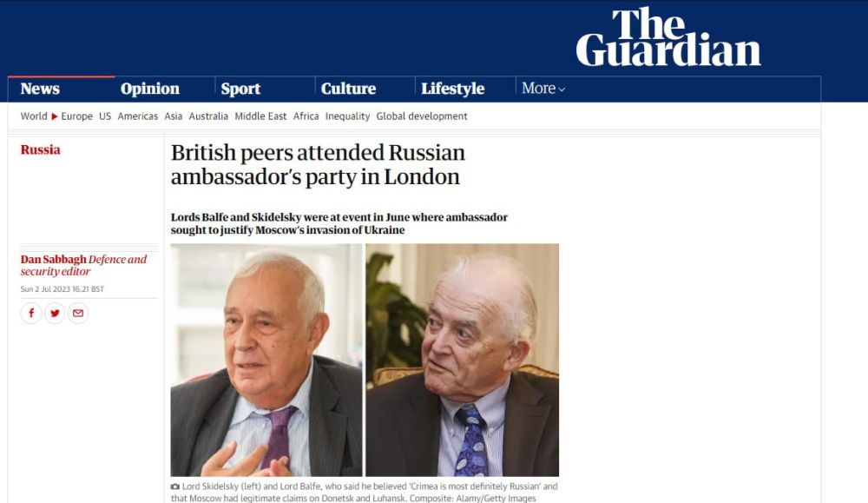Go to the Sport section
Image resolution: width=868 pixels, height=503 pixels.
point(240,89)
